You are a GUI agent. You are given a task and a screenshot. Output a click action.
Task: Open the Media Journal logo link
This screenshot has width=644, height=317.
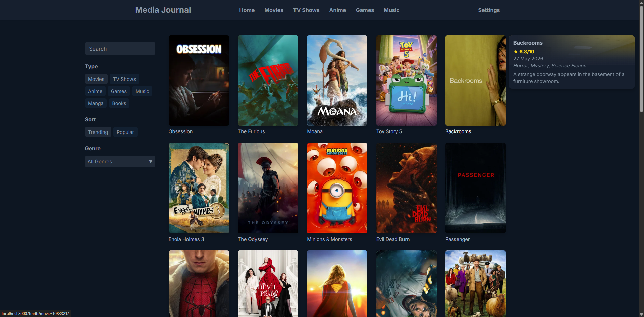tap(163, 10)
